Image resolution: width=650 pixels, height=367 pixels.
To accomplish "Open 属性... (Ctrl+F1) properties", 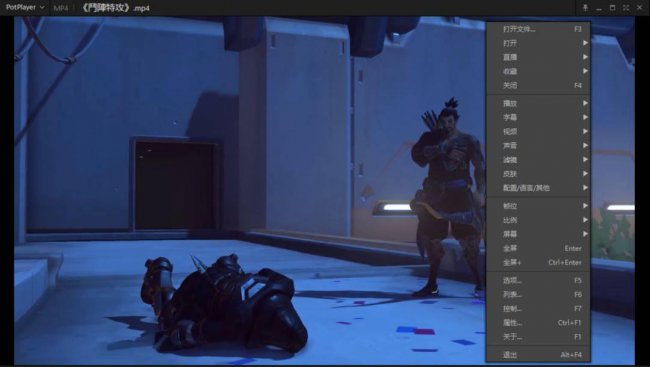I will pyautogui.click(x=538, y=323).
